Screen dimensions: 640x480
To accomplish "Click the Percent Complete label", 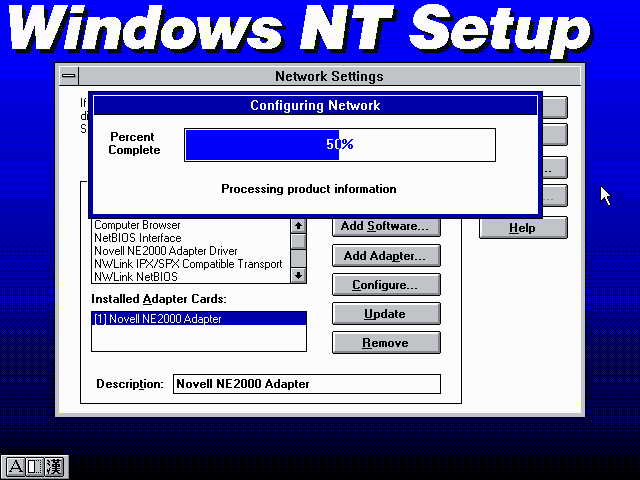I will point(134,143).
